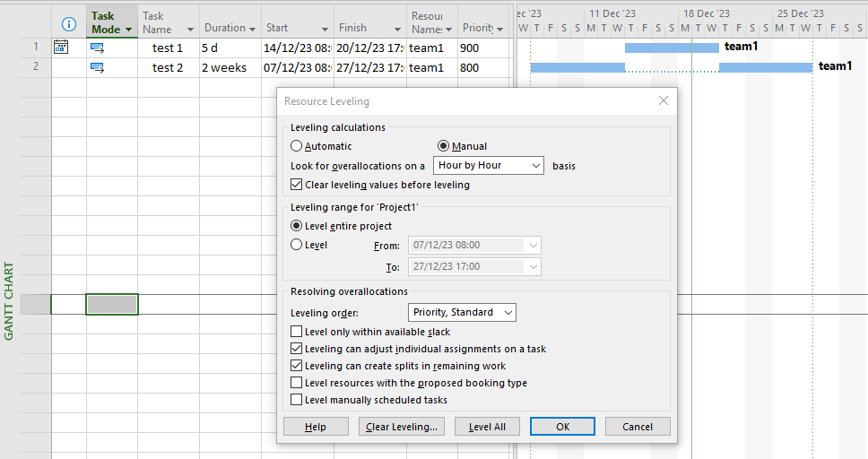Toggle Clear leveling values before leveling
The height and width of the screenshot is (459, 868).
[x=297, y=185]
